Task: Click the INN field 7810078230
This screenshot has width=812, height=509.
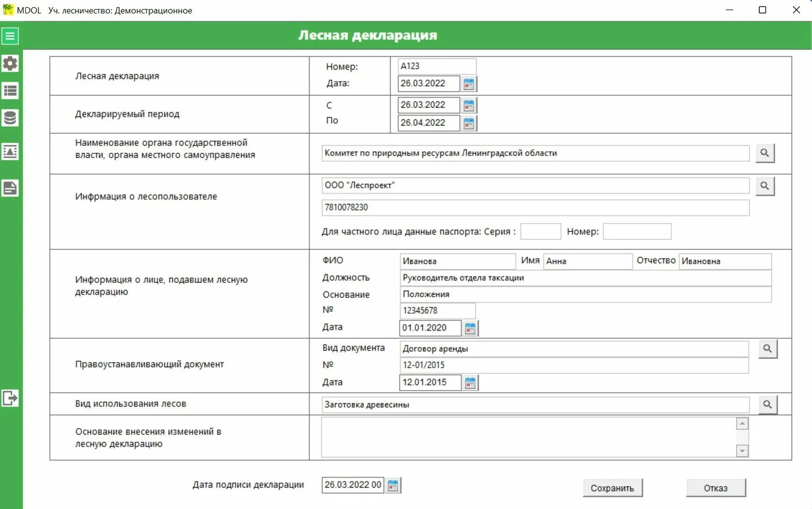Action: [x=536, y=208]
